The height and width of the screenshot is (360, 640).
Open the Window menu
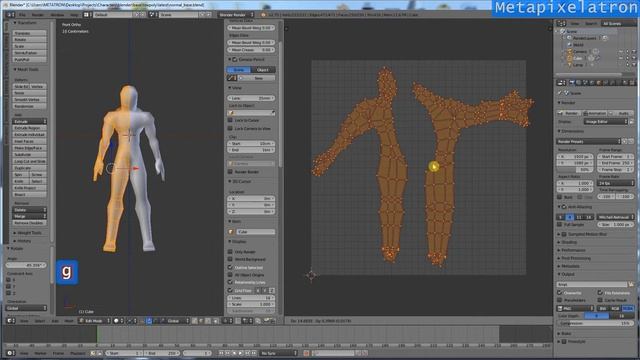point(57,15)
